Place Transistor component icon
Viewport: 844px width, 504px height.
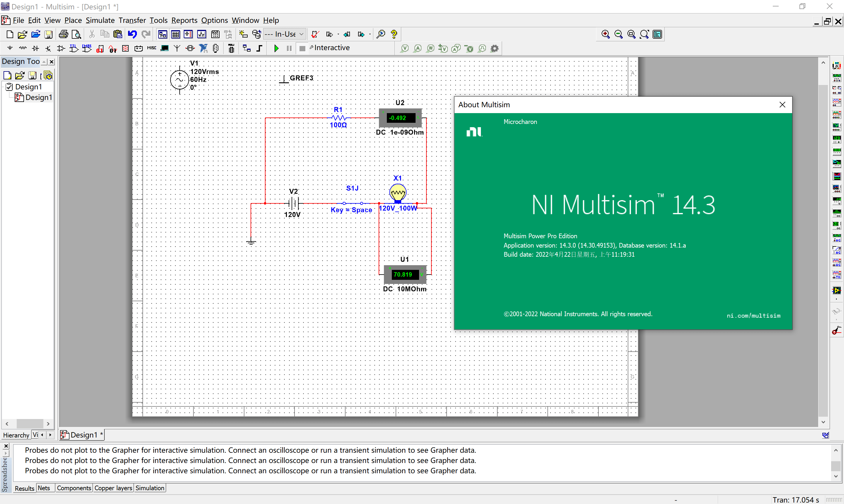(x=48, y=48)
